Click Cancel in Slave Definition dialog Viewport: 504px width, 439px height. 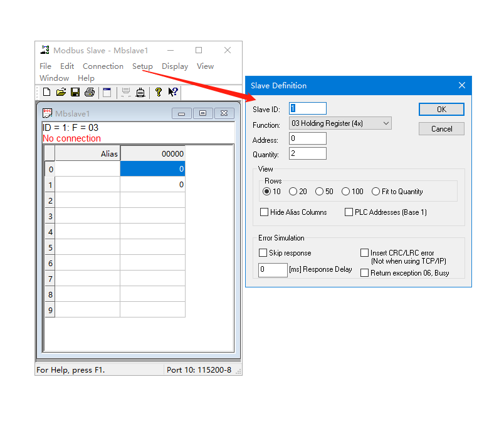[441, 129]
